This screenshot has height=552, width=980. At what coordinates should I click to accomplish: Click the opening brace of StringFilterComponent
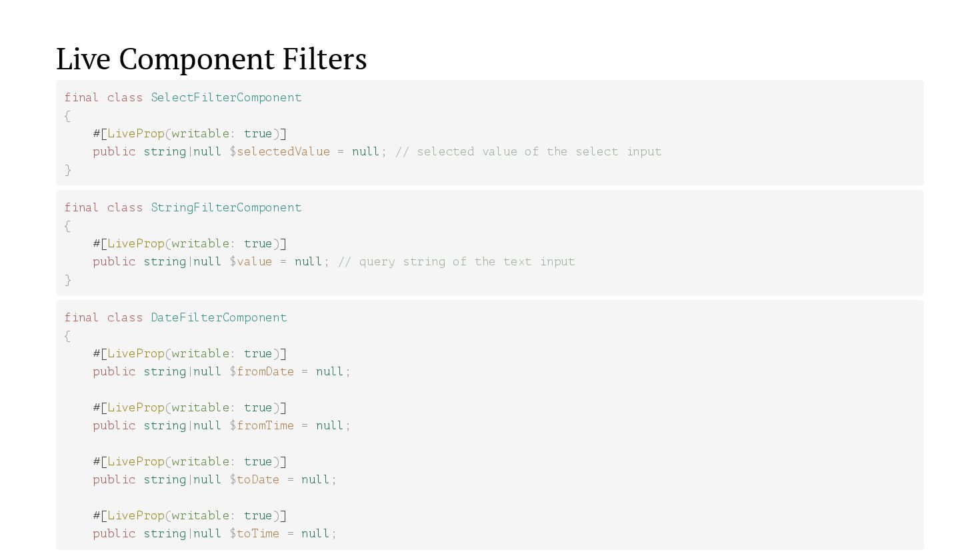67,226
